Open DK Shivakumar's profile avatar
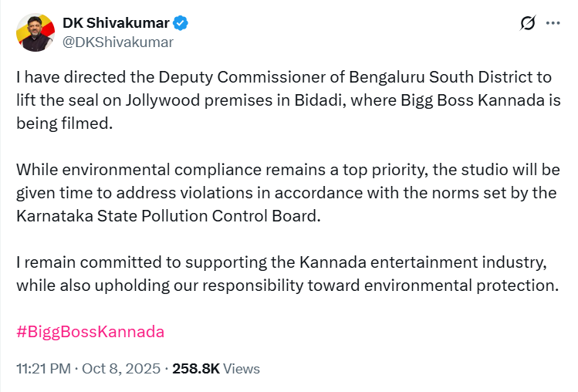 (34, 32)
